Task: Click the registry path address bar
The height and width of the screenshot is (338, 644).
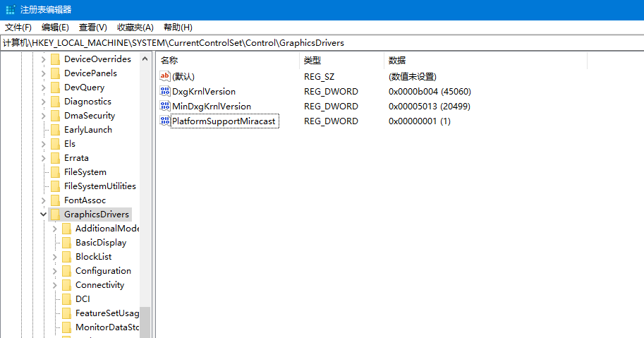Action: coord(322,43)
